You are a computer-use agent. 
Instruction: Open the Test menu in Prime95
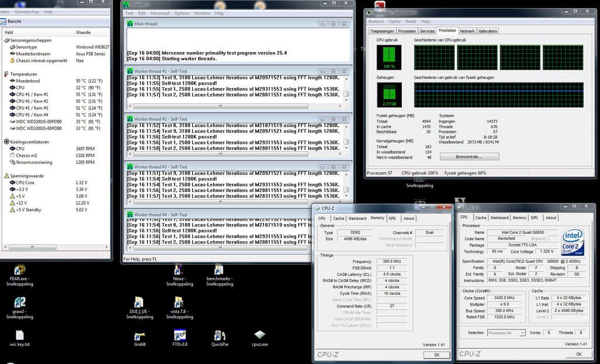pos(129,13)
